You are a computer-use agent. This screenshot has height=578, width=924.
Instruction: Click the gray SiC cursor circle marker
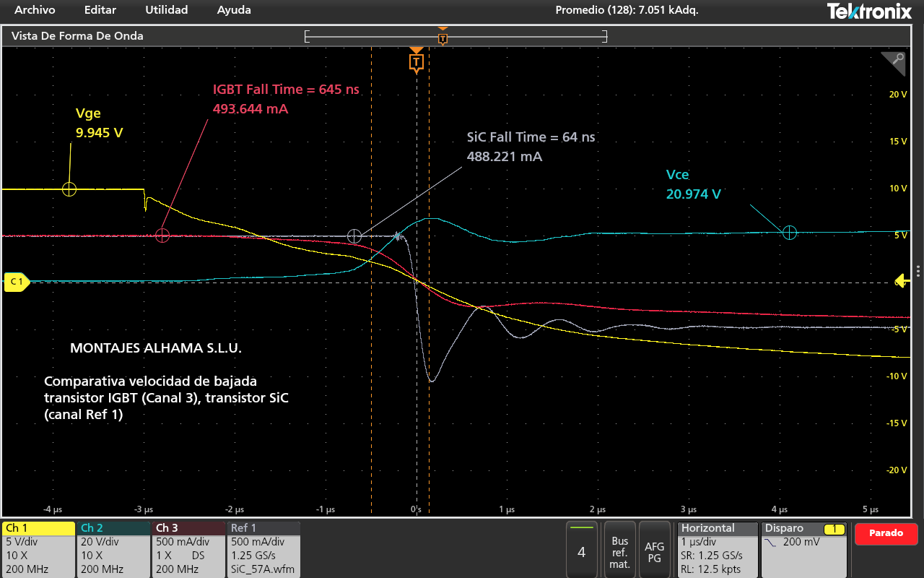click(x=354, y=236)
